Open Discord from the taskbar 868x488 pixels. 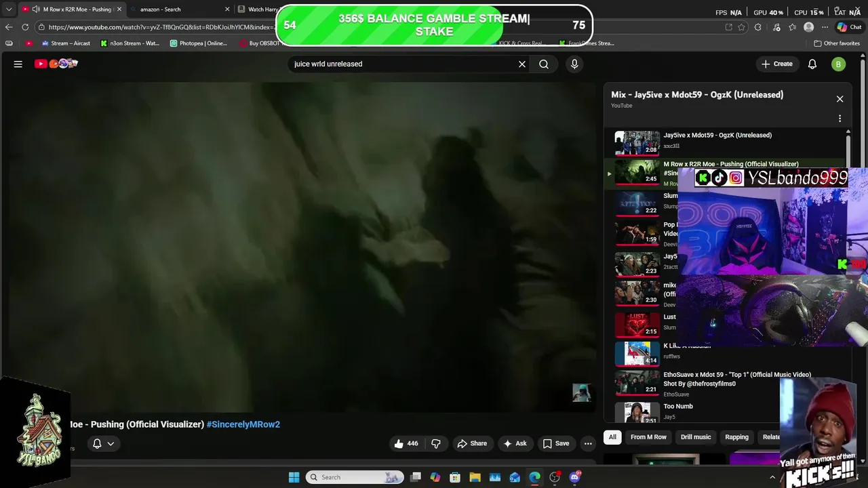point(575,477)
